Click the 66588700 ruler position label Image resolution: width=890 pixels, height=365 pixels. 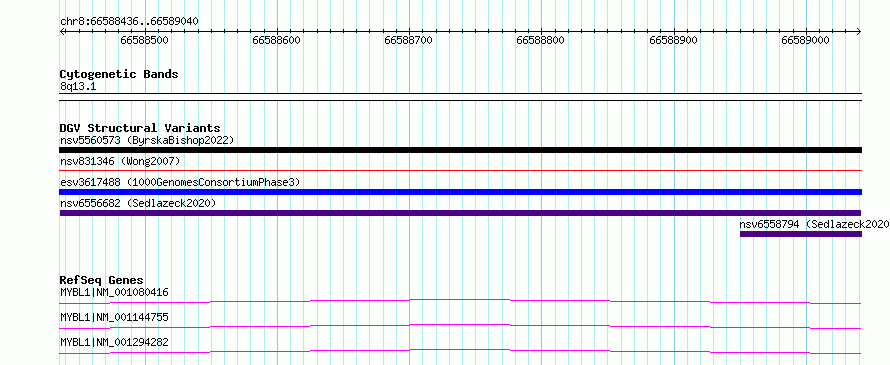[409, 40]
